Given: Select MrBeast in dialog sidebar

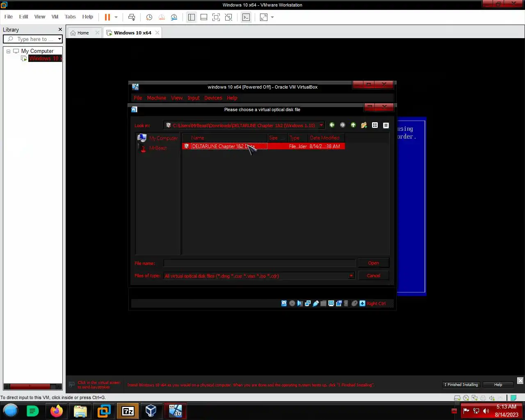Looking at the screenshot, I should click(x=154, y=148).
